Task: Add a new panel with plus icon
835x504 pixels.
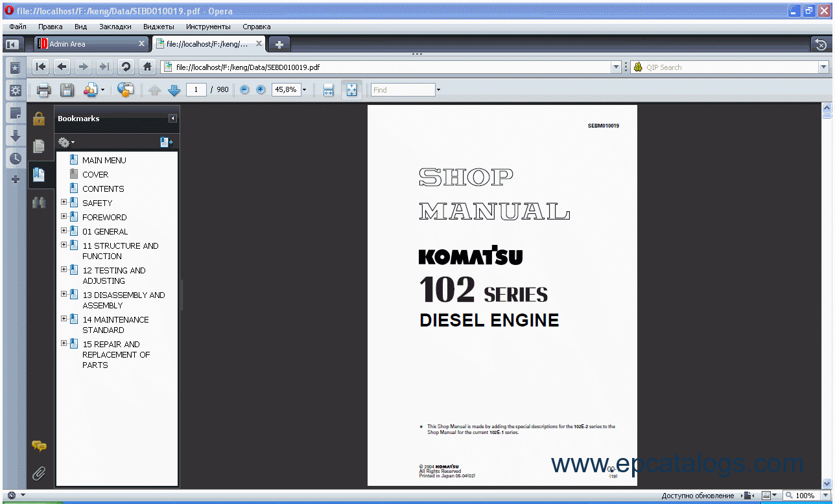Action: (x=16, y=179)
